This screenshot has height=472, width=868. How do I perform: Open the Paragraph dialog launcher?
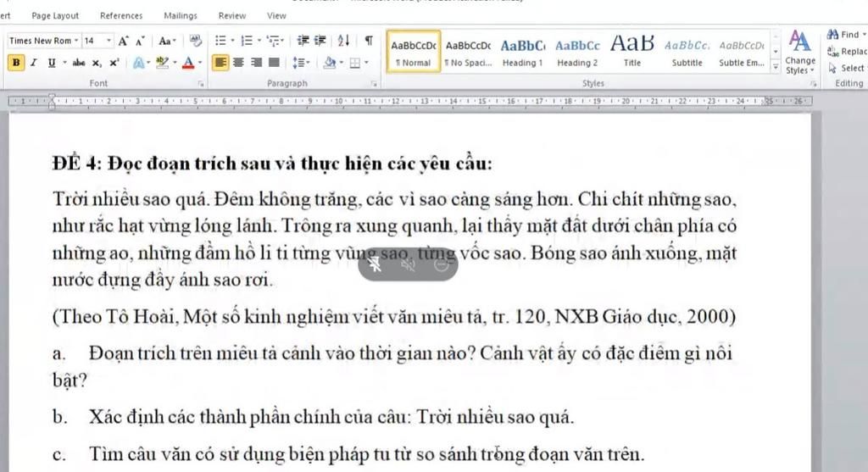[374, 84]
